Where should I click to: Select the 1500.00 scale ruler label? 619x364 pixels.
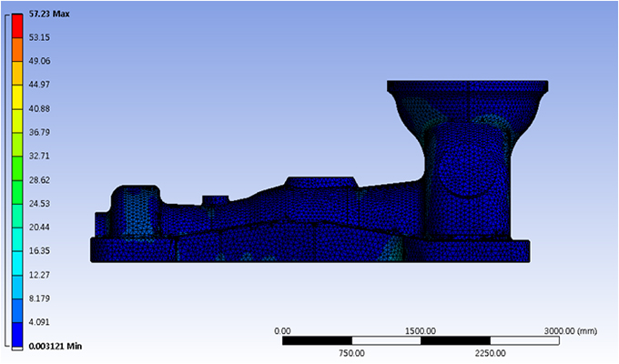coord(421,331)
